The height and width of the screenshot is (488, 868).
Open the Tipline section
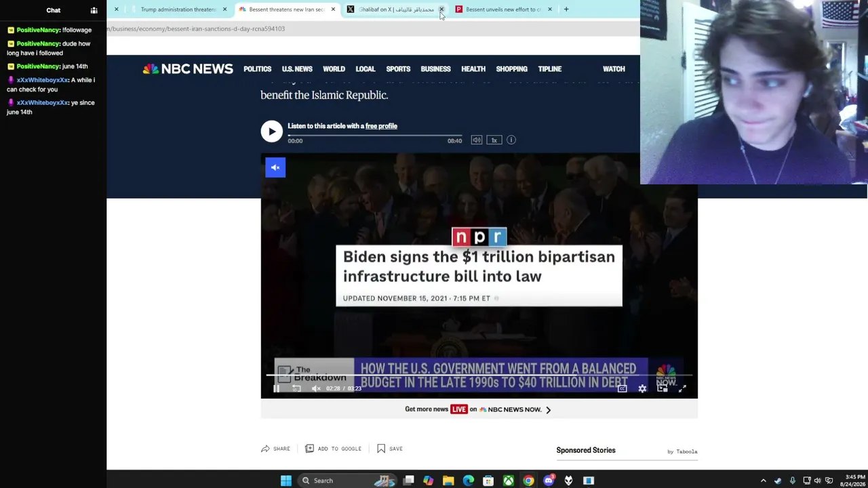click(x=550, y=69)
